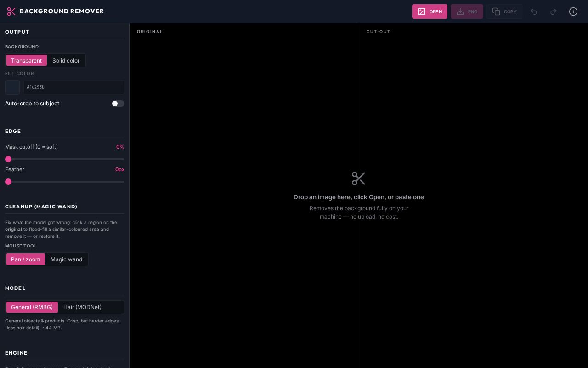Open the info/about icon
The height and width of the screenshot is (368, 588).
(573, 11)
